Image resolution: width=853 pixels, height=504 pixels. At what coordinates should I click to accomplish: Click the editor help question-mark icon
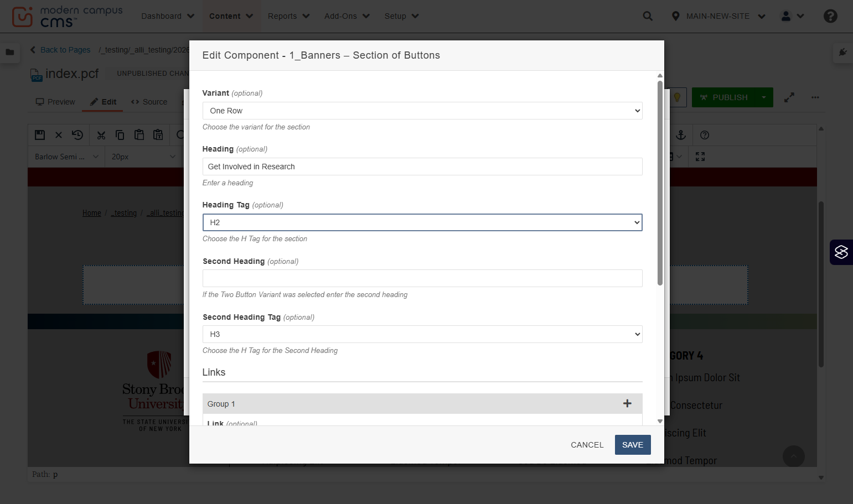tap(705, 135)
